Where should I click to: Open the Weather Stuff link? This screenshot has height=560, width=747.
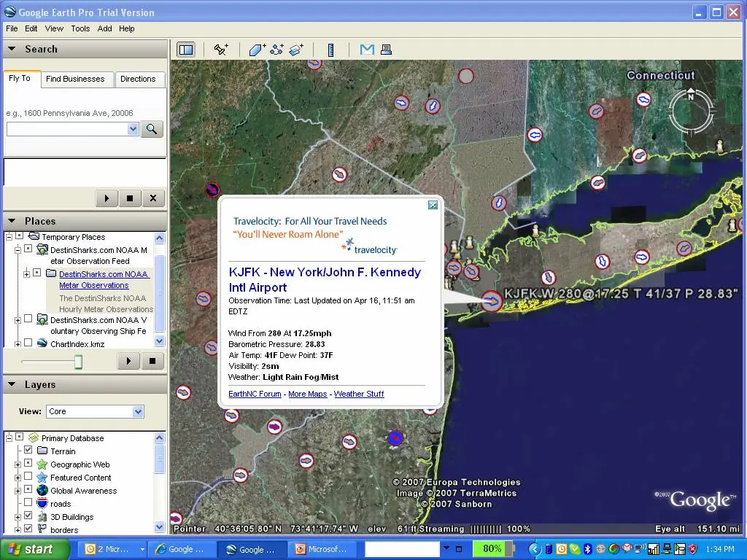click(x=359, y=394)
